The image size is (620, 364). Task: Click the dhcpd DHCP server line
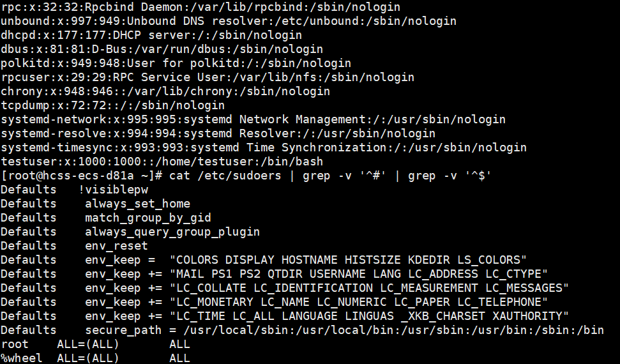(151, 35)
